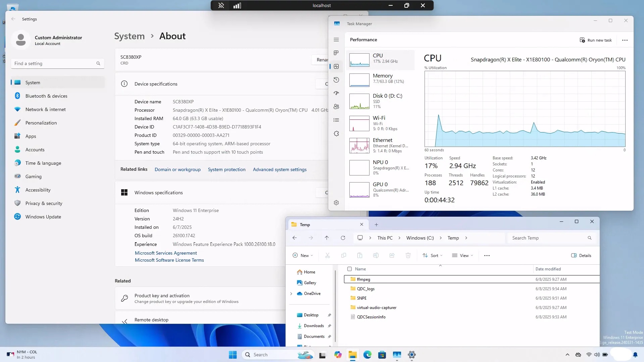Open Bluetooth & devices settings
This screenshot has width=644, height=362.
[x=57, y=96]
